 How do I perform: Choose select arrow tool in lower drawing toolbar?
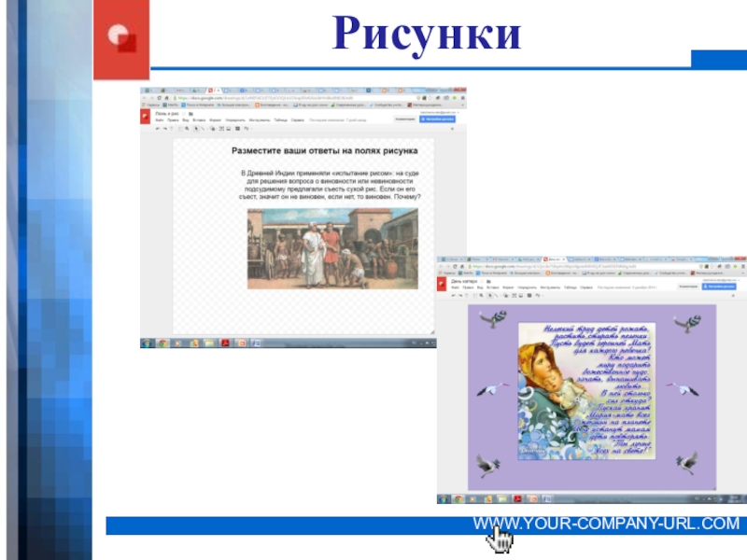click(489, 295)
